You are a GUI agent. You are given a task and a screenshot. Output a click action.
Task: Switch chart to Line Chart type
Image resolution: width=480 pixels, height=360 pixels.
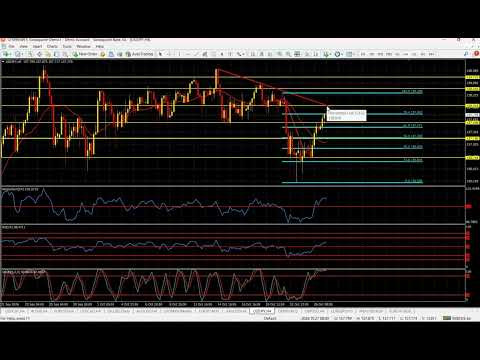pyautogui.click(x=270, y=54)
